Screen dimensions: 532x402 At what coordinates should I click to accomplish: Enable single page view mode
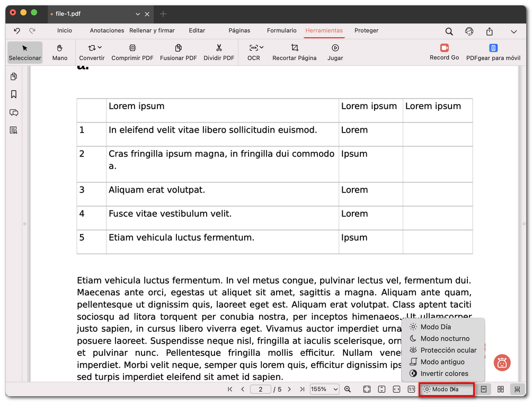tap(483, 389)
